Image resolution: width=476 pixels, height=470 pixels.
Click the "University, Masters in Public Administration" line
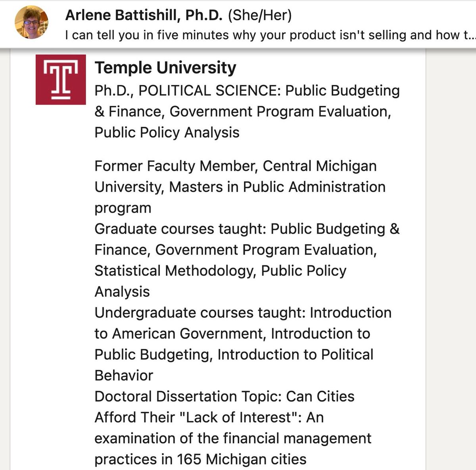tap(240, 187)
